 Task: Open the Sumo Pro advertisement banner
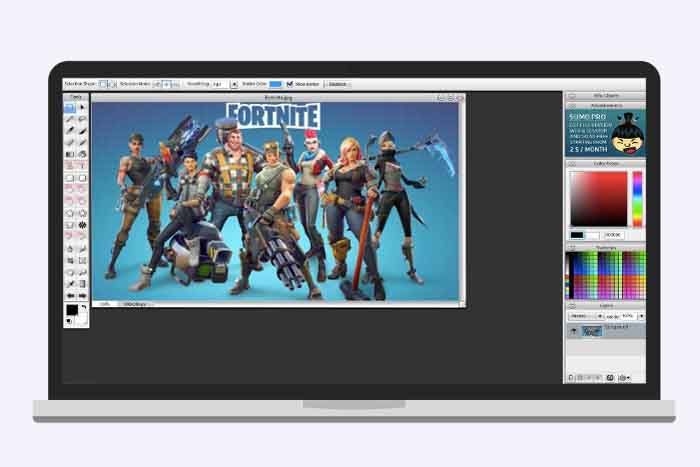click(605, 133)
